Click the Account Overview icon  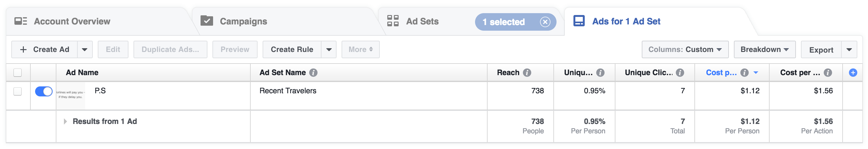[x=21, y=21]
